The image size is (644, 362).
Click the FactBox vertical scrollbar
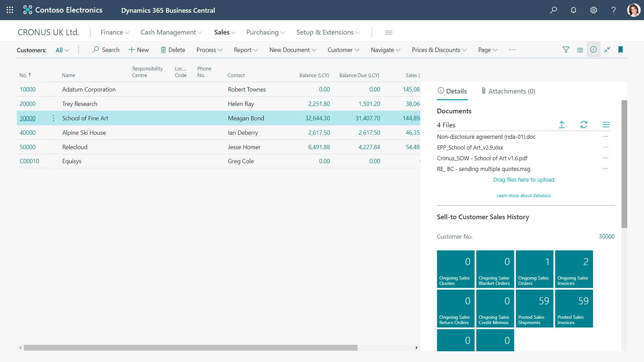(624, 164)
